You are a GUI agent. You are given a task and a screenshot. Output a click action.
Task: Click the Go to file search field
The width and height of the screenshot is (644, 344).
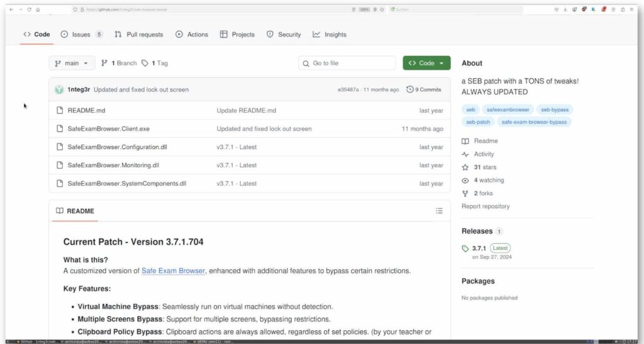pos(347,64)
